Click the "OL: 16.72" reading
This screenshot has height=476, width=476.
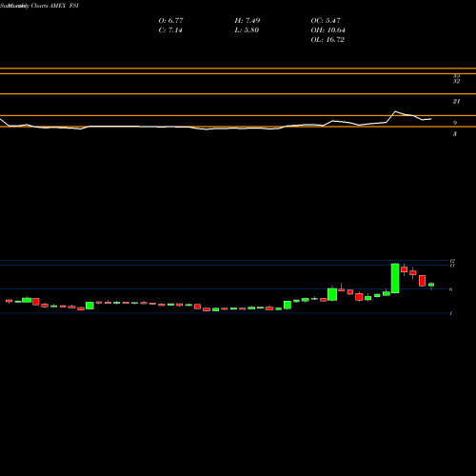pyautogui.click(x=327, y=40)
